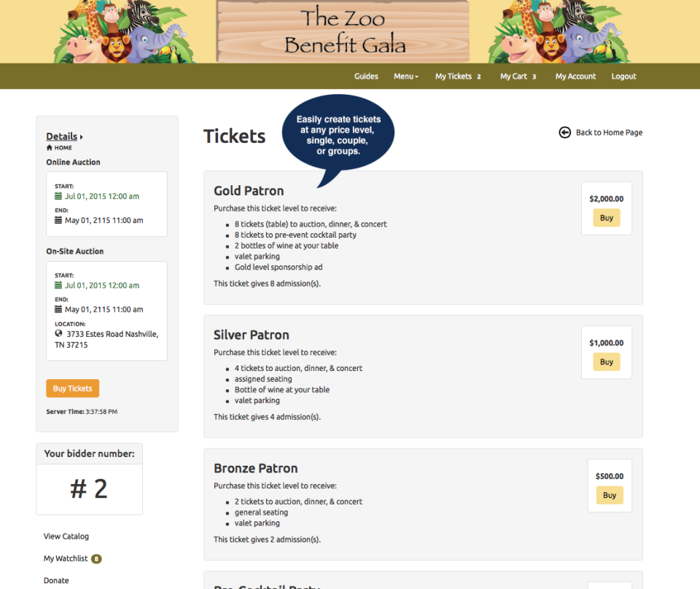Buy the Gold Patron ticket
The height and width of the screenshot is (589, 700).
606,217
